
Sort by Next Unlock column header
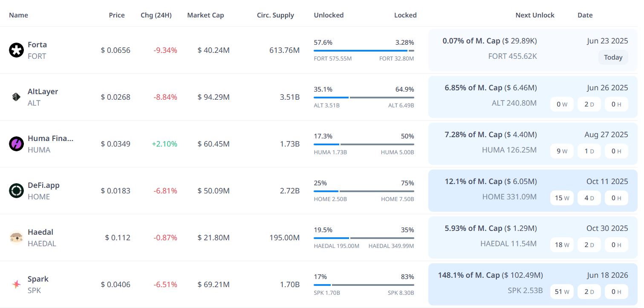(535, 15)
